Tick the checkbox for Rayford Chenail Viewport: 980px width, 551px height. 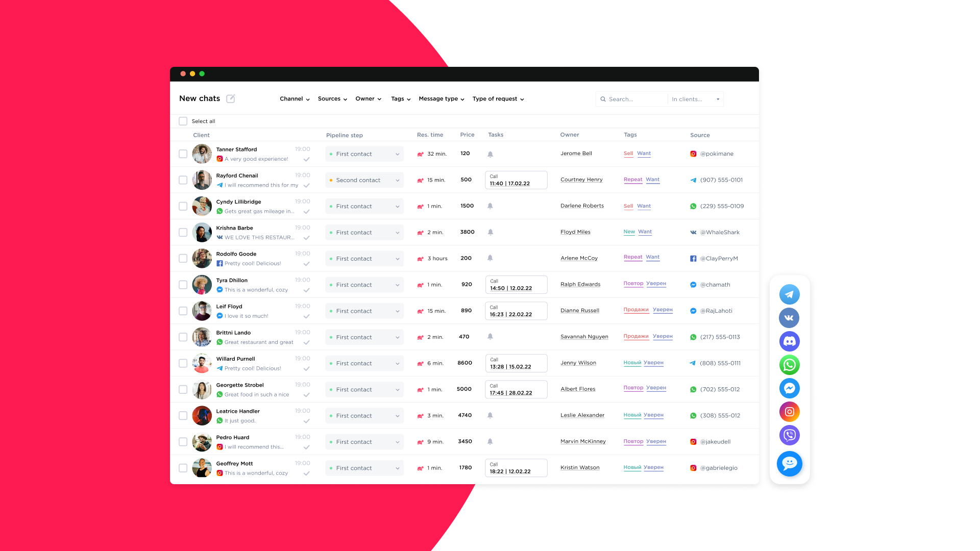[x=183, y=180]
